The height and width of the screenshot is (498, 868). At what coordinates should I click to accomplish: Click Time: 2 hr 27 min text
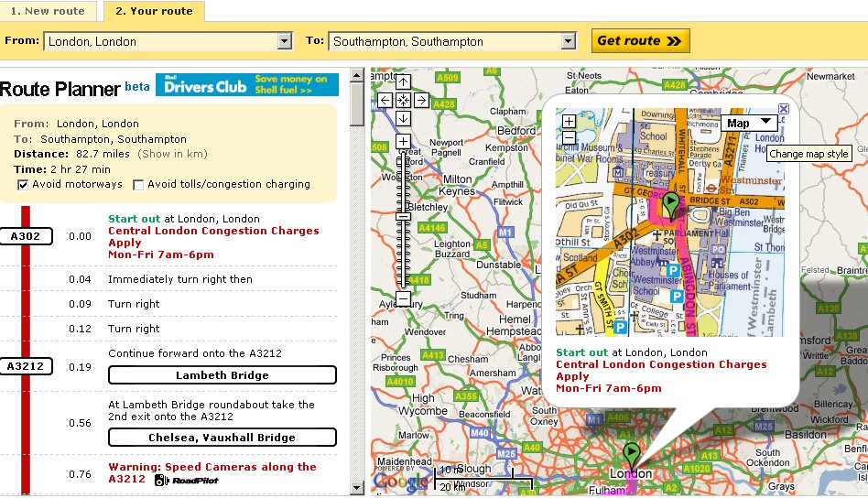tap(62, 169)
